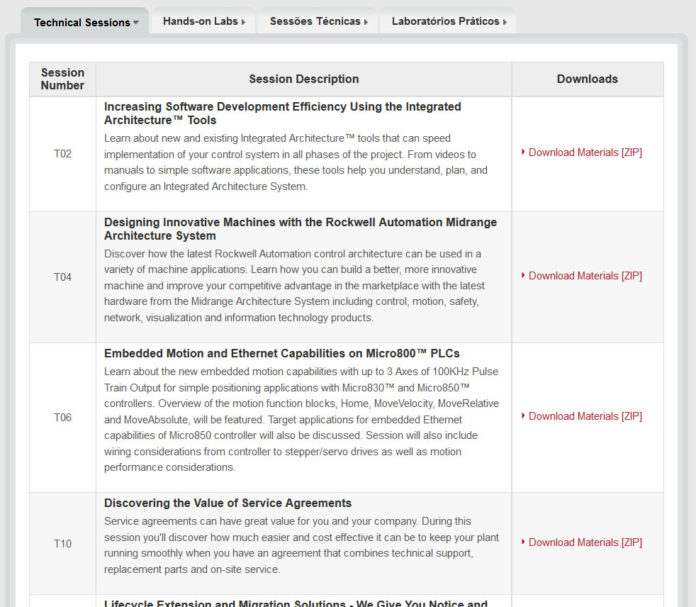Select the session number cell T06

tap(63, 417)
